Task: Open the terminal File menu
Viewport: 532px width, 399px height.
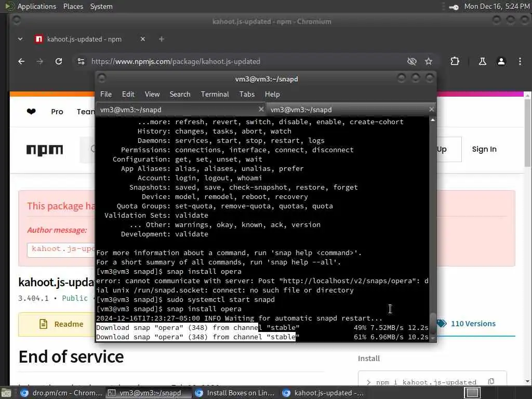Action: tap(106, 95)
